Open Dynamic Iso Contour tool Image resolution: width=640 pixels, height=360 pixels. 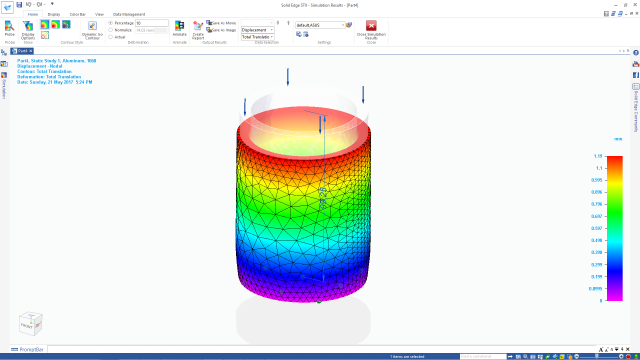tap(92, 30)
